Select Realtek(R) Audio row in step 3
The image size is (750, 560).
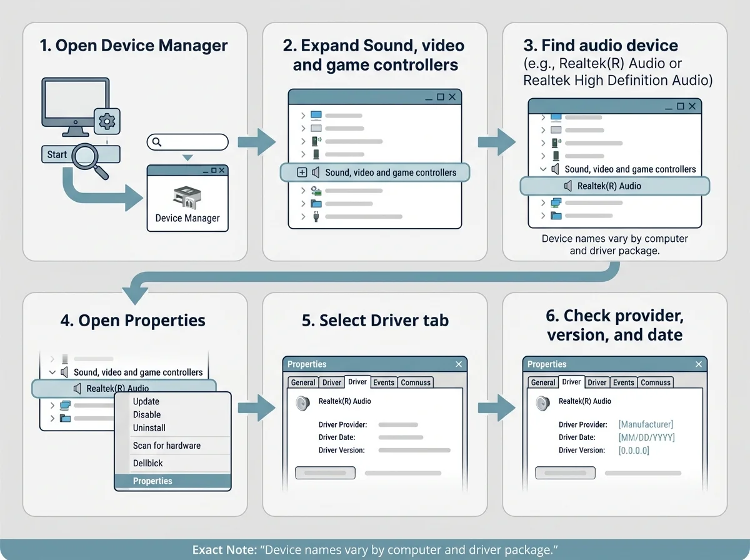[615, 186]
